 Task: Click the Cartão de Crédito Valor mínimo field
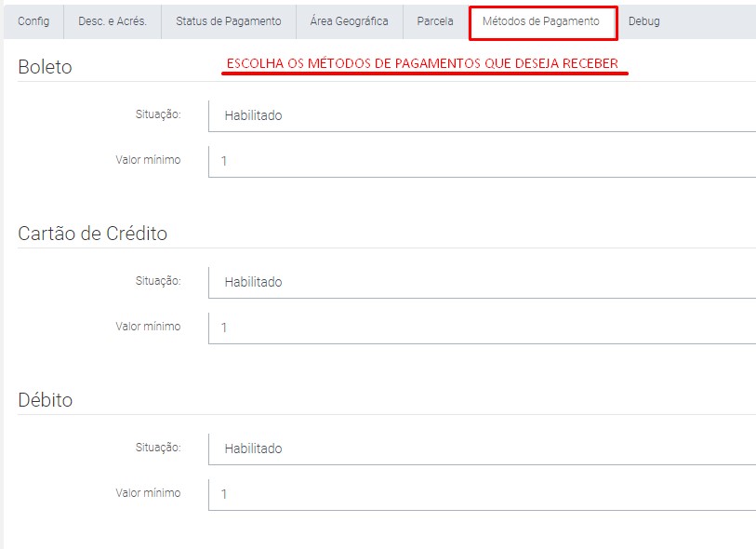pos(482,328)
